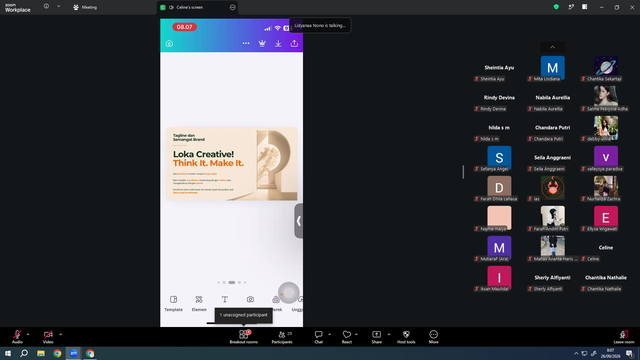Viewport: 640px width, 360px height.
Task: Open Windows taskbar search
Action: (x=24, y=353)
